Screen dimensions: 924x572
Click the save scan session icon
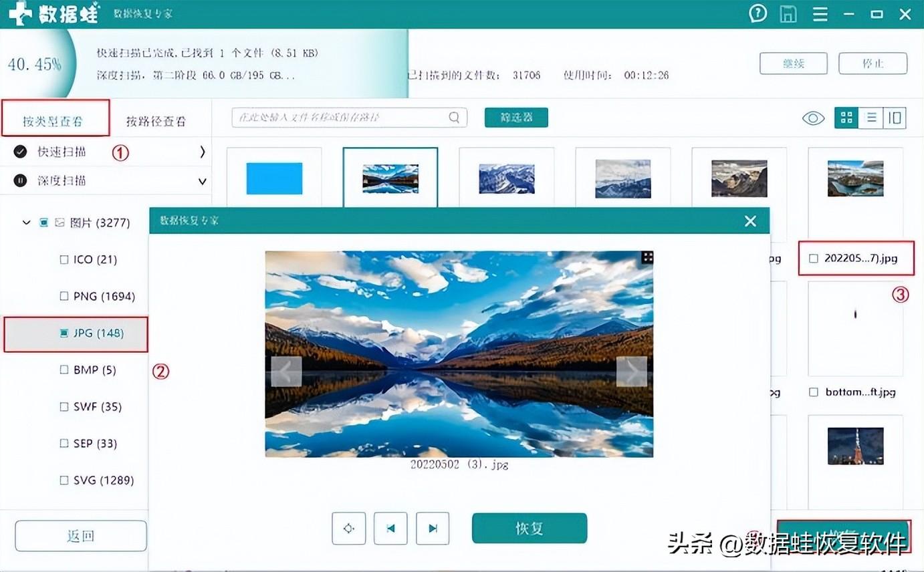click(x=788, y=13)
